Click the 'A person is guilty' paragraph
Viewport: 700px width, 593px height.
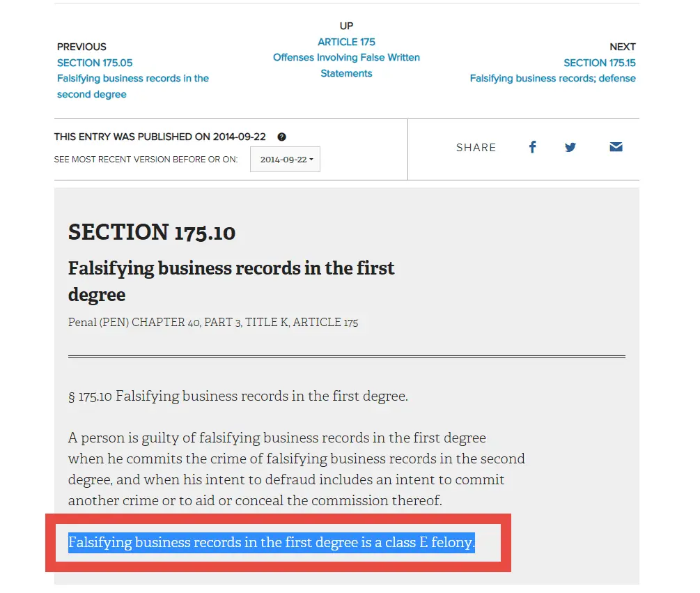(296, 469)
